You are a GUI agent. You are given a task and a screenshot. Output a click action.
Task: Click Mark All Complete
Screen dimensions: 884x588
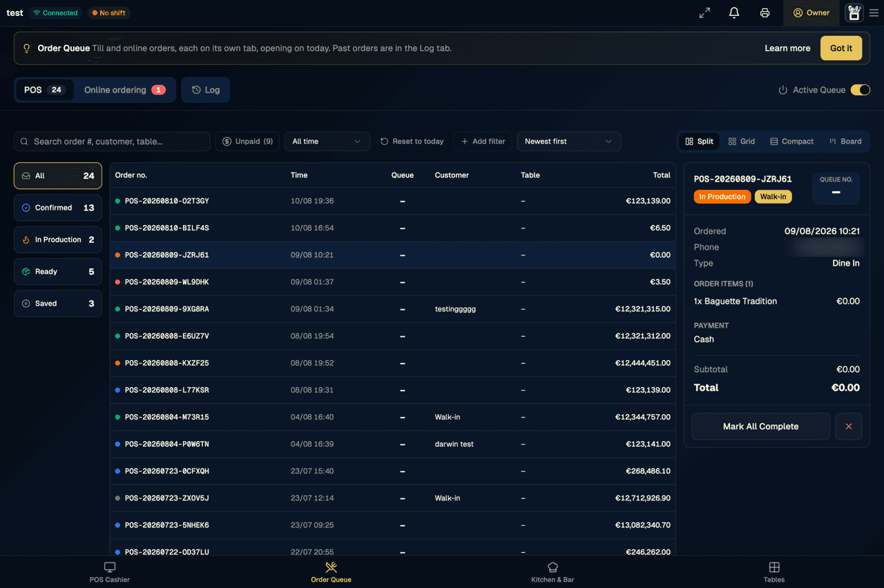(x=760, y=427)
